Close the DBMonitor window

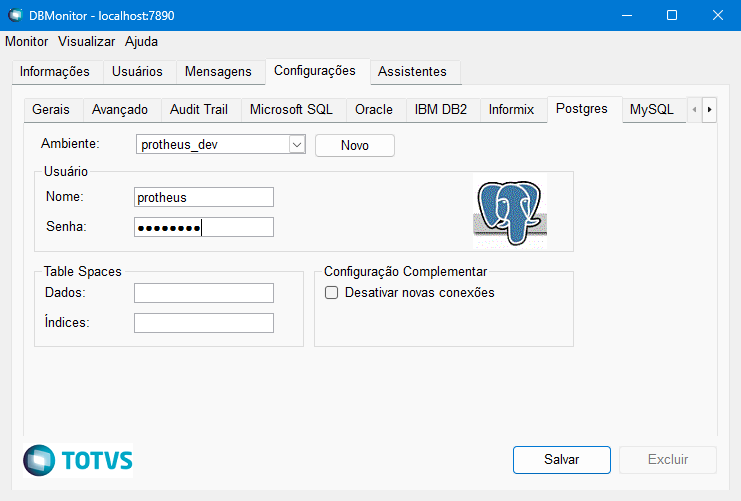(x=717, y=15)
